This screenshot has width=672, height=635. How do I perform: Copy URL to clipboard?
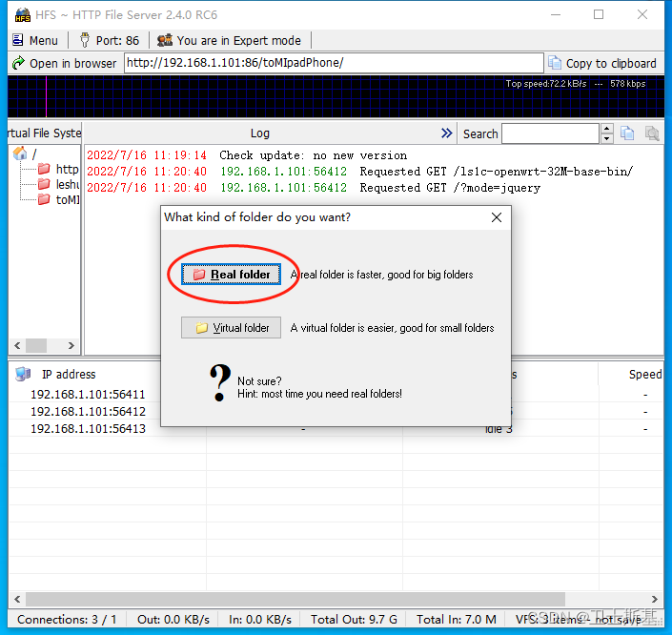coord(602,64)
